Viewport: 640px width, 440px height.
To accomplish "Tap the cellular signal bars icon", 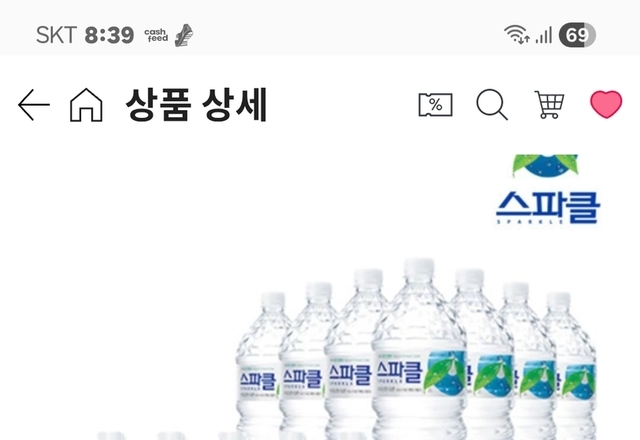I will (544, 35).
